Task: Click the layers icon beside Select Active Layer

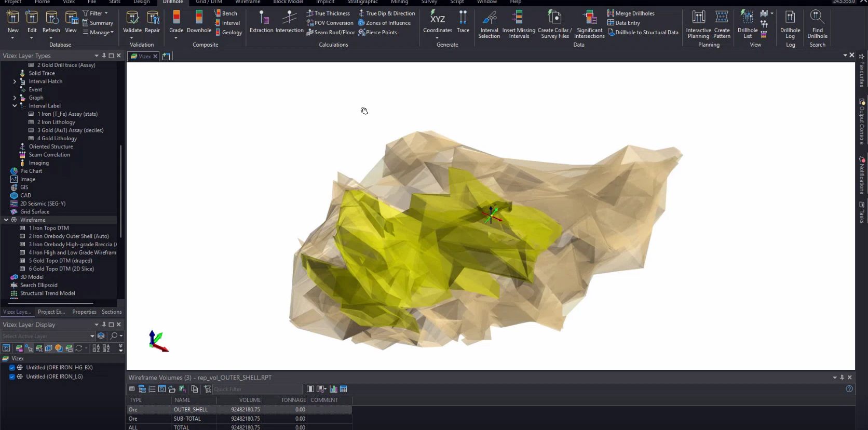Action: (x=101, y=336)
